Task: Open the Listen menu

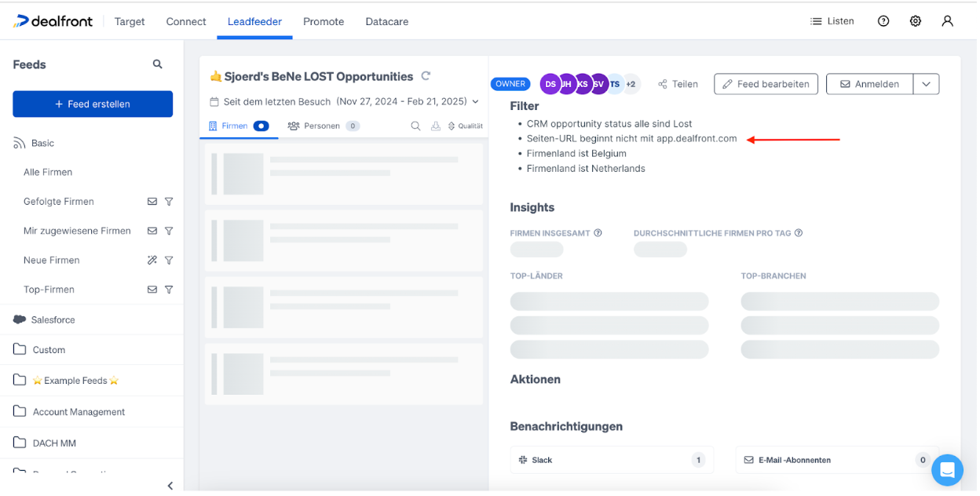Action: [x=832, y=21]
